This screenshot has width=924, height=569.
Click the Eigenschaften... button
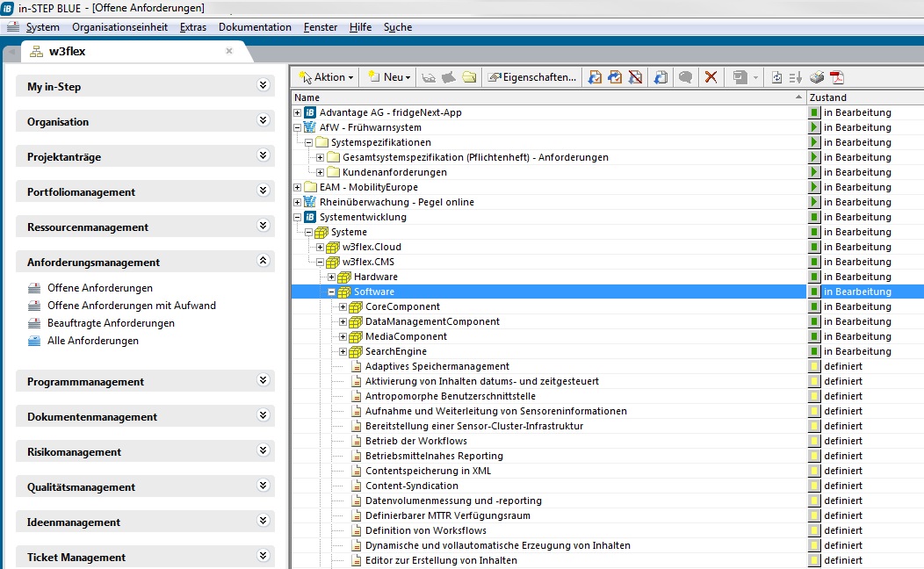click(x=533, y=77)
